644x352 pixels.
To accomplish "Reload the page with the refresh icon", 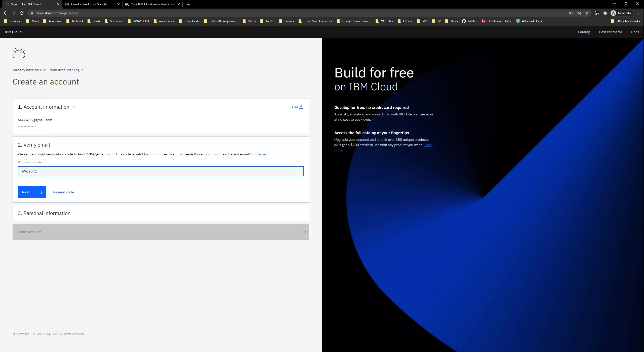I will click(x=22, y=13).
